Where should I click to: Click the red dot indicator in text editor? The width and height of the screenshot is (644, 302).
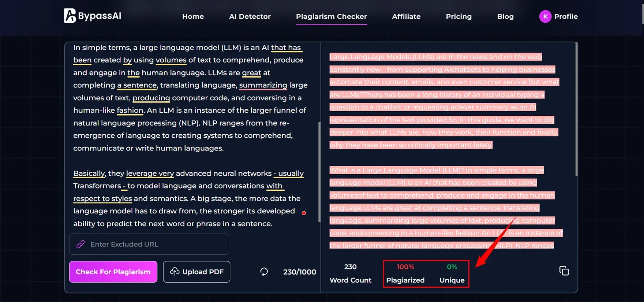tap(304, 213)
